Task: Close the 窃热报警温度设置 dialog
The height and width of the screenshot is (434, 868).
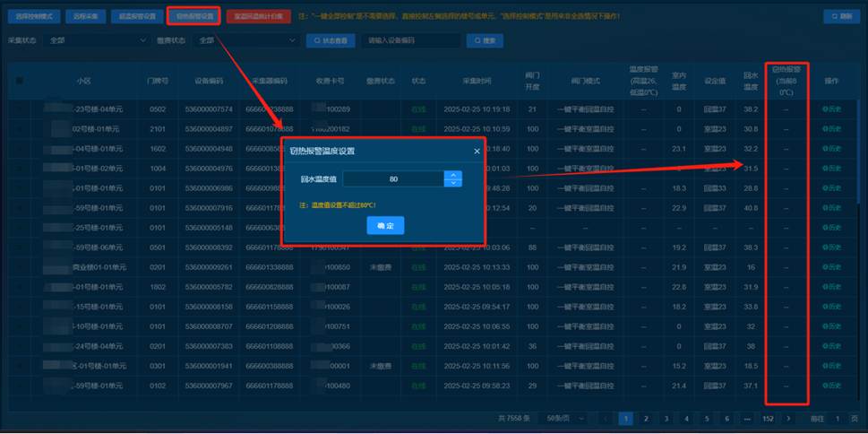Action: (x=477, y=152)
